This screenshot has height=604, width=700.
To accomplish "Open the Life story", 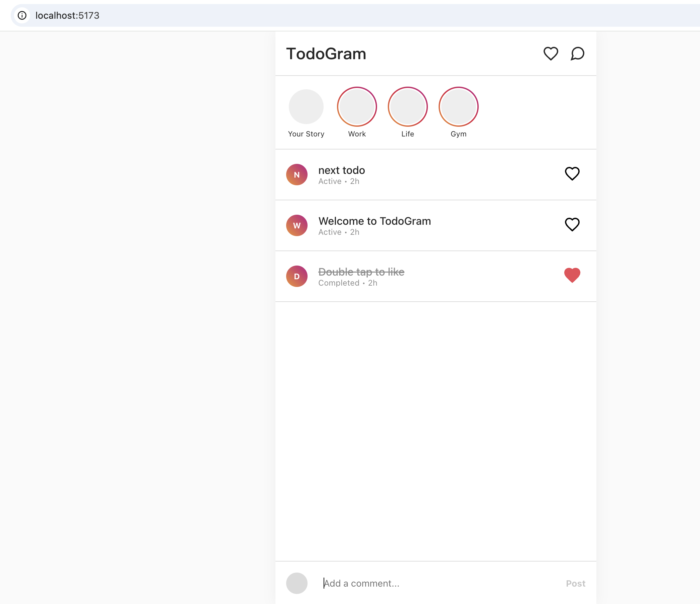I will click(407, 107).
